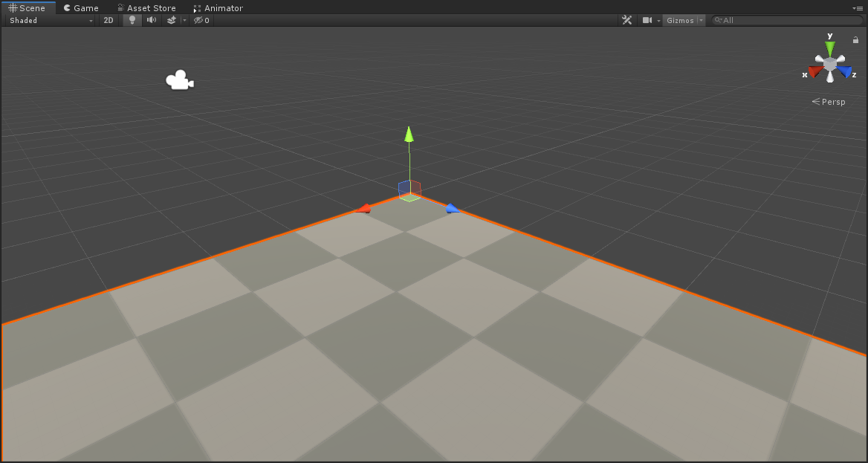Image resolution: width=868 pixels, height=463 pixels.
Task: Toggle scene effects (skybox, fog)
Action: 172,21
